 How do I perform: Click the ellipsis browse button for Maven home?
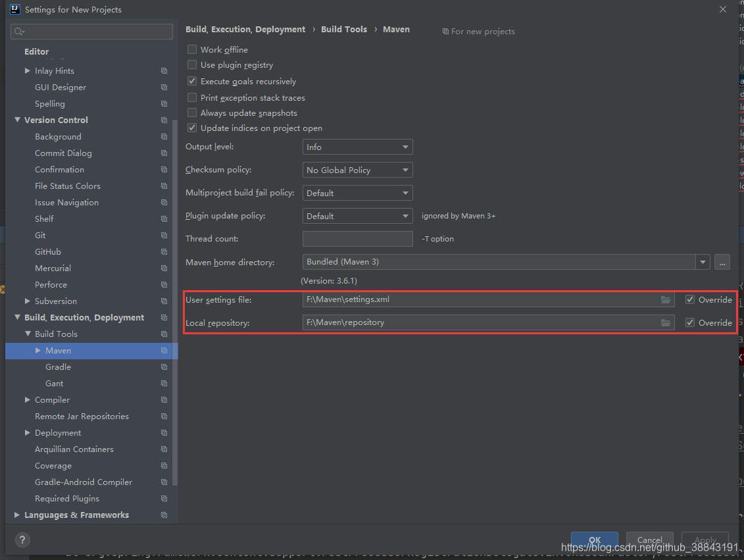[722, 262]
